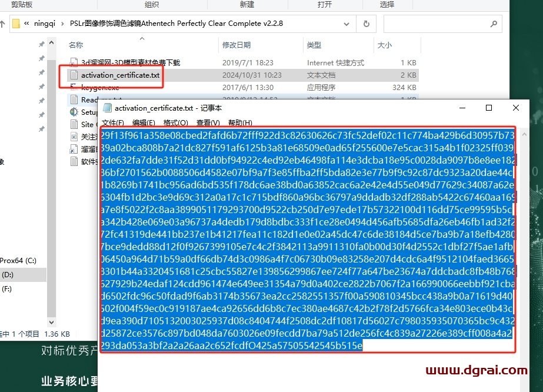Viewport: 543px width, 392px height.
Task: Click 应用程序 type cell
Action: coord(321,87)
